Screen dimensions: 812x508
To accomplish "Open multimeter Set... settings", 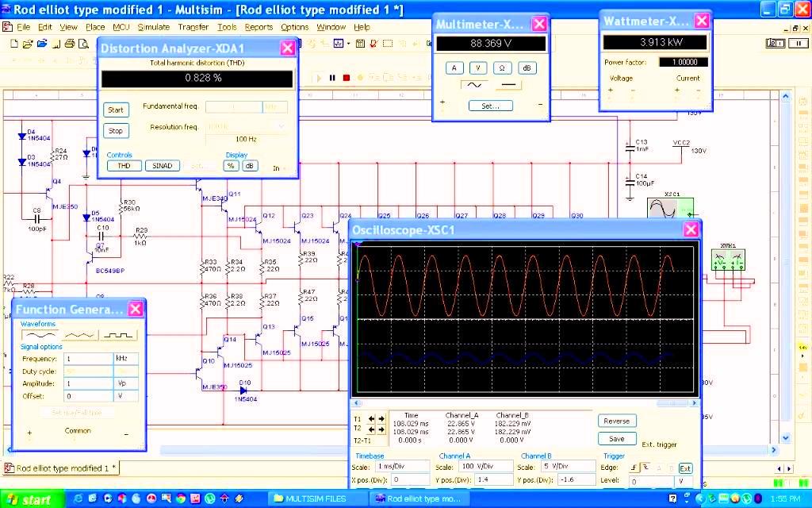I will [490, 106].
